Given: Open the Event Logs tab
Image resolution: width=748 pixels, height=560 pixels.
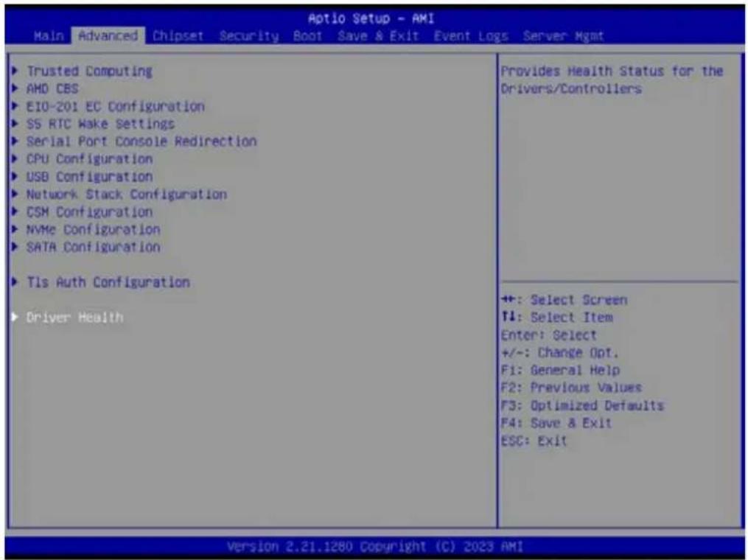Looking at the screenshot, I should click(x=471, y=36).
